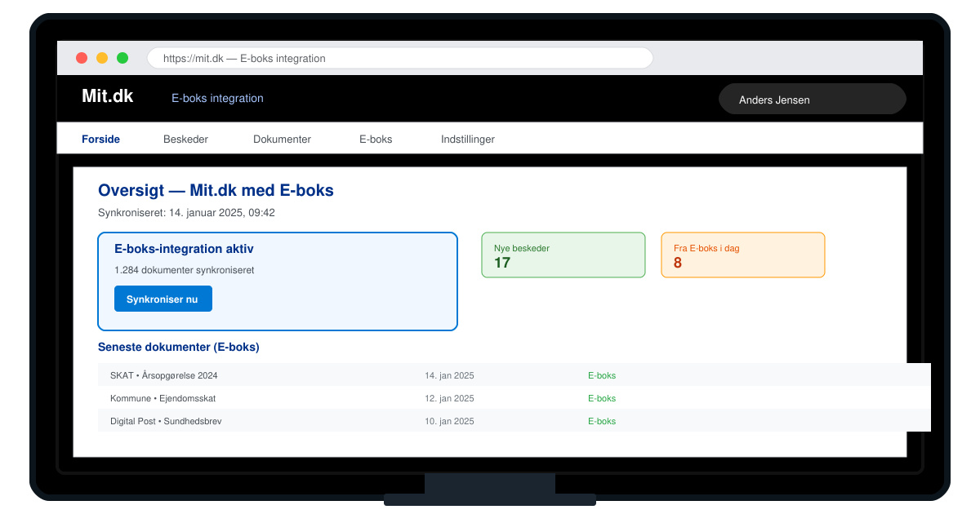The height and width of the screenshot is (514, 980).
Task: Click E-boks source in the SKAT row
Action: click(x=602, y=375)
